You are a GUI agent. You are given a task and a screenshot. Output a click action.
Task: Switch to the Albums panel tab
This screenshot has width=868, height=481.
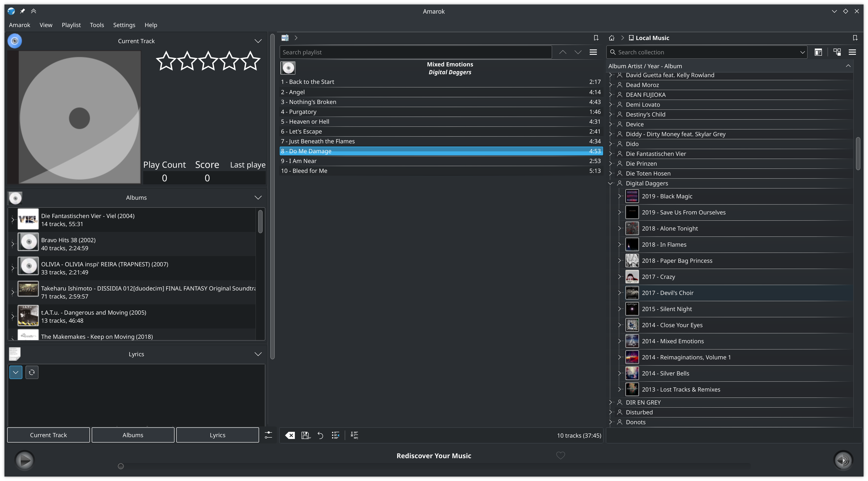(133, 435)
